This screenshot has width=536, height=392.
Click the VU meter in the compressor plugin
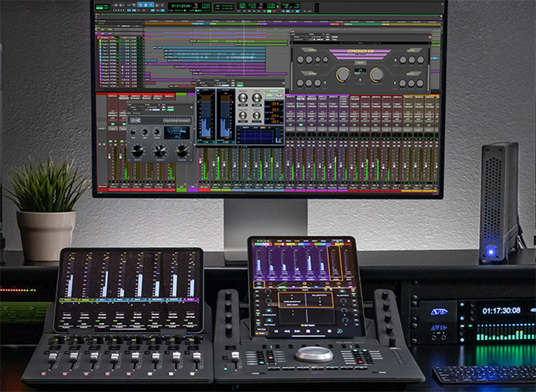point(177,132)
